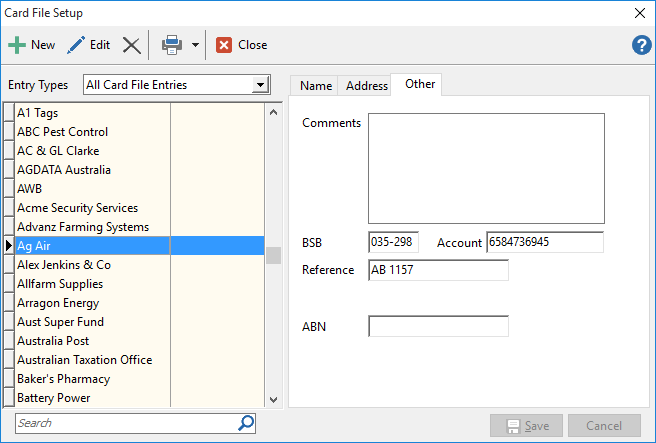Click the list scroll up arrow
Screen dimensions: 656x443
[x=274, y=112]
